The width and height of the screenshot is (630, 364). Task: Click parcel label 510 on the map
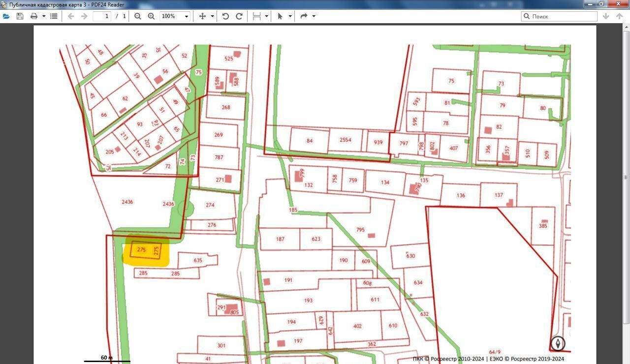pyautogui.click(x=528, y=154)
